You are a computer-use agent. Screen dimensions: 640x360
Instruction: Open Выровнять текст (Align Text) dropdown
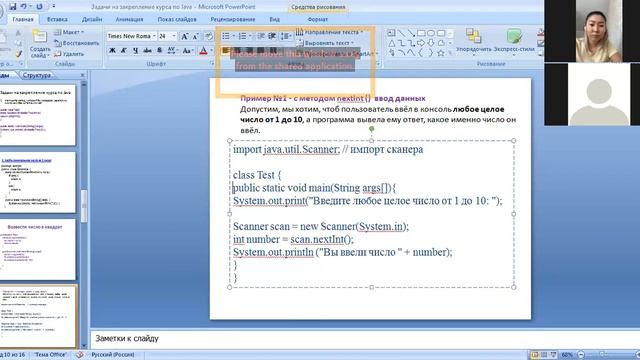point(325,43)
